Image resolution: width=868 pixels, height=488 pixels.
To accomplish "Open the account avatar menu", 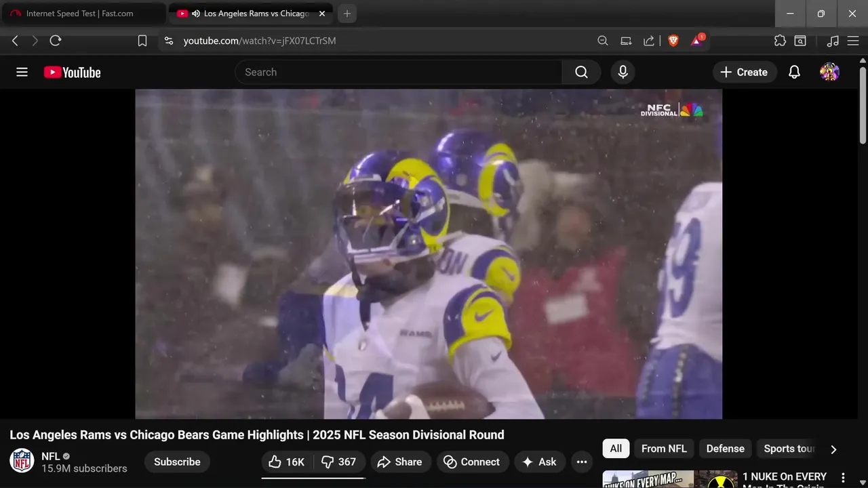I will pyautogui.click(x=829, y=72).
